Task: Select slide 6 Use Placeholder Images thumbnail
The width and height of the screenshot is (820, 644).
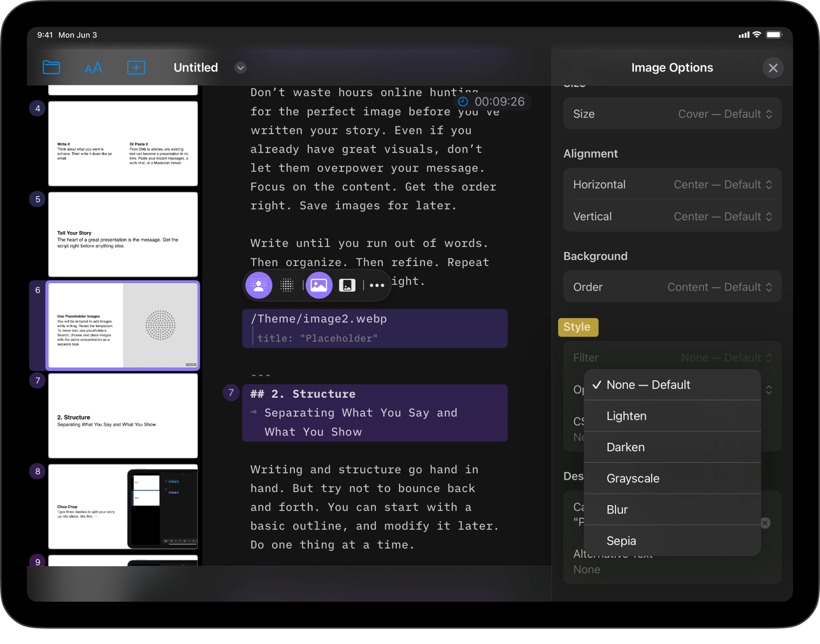Action: click(x=123, y=326)
